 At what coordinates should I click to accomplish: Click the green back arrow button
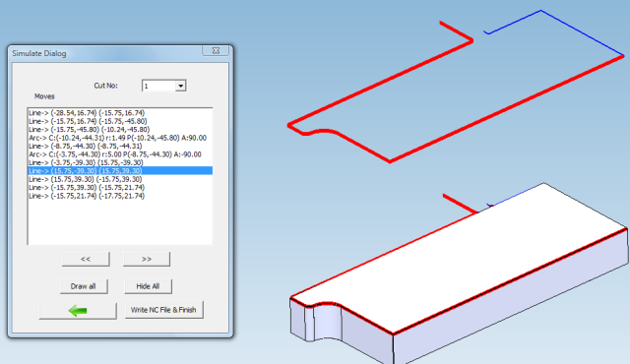pos(78,311)
